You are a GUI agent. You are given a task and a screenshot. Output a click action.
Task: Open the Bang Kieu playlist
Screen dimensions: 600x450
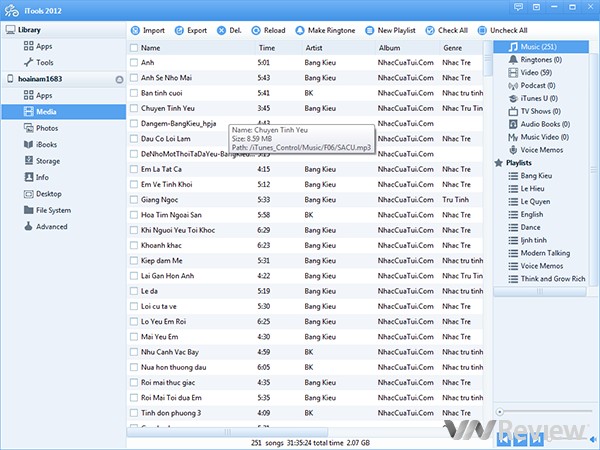(x=530, y=176)
